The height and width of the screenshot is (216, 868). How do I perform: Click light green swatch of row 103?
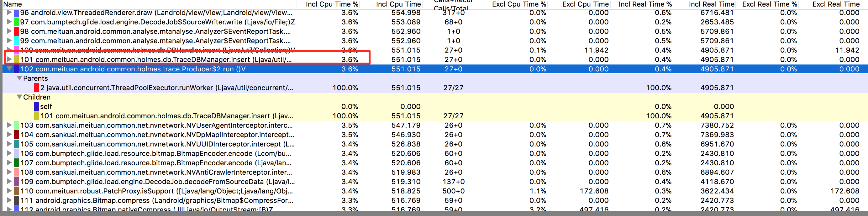(x=16, y=126)
